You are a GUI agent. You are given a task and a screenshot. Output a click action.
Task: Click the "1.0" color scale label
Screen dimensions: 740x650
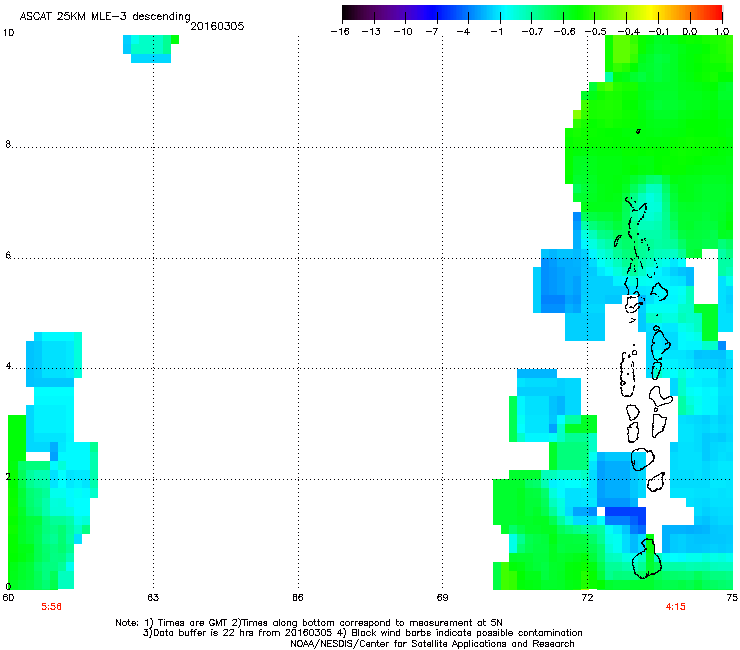point(722,32)
